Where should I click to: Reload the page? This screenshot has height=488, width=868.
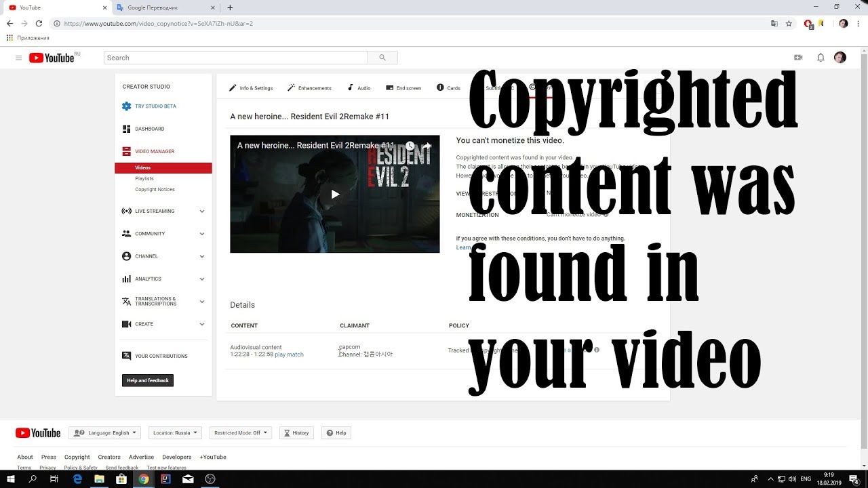(x=39, y=24)
